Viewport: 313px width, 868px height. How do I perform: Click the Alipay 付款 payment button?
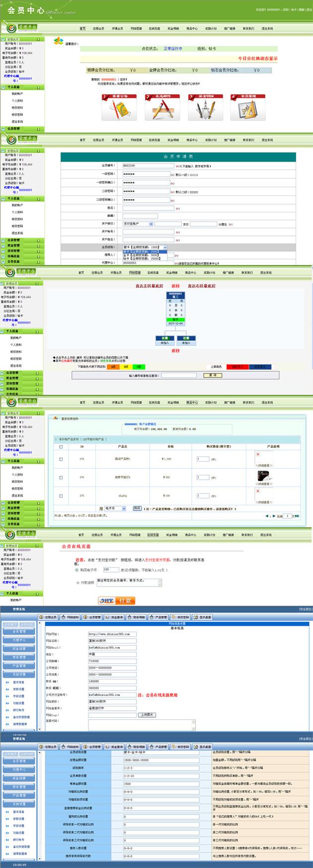[117, 600]
